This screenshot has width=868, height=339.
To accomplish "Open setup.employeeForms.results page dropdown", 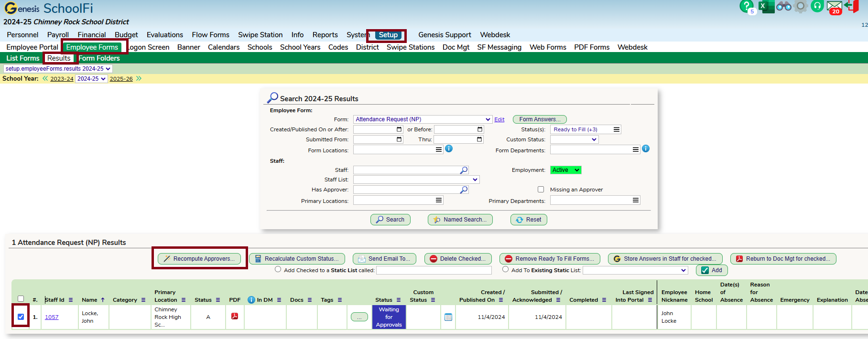I will [58, 69].
